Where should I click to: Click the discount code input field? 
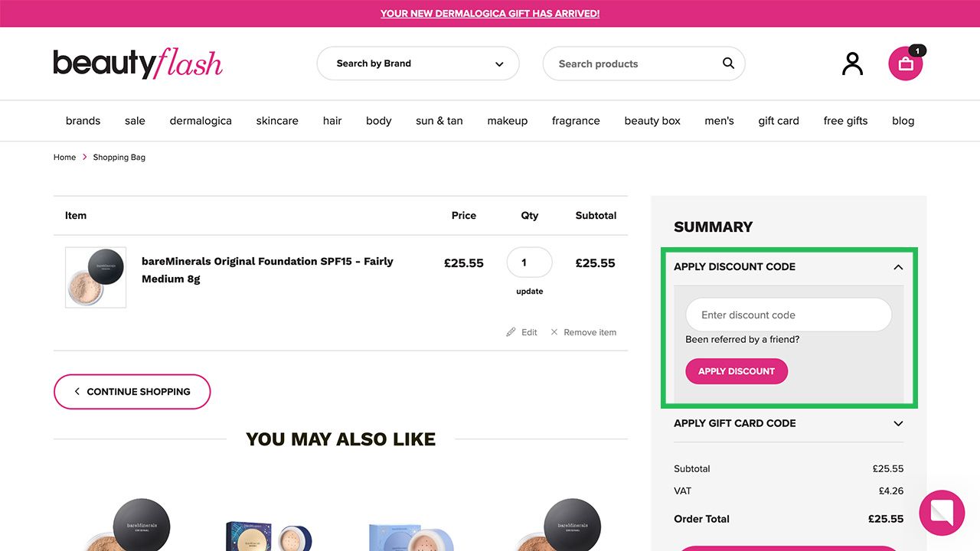coord(788,315)
